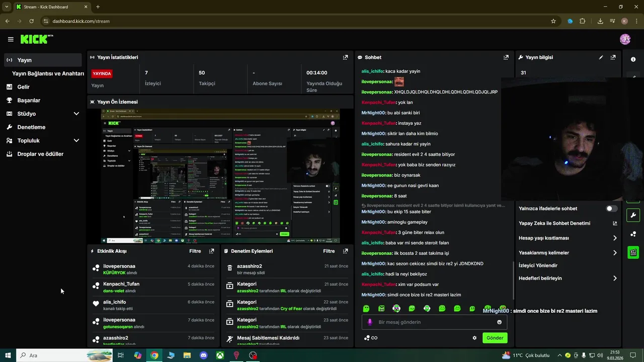Open a new browser tab
This screenshot has height=362, width=644.
click(x=98, y=7)
